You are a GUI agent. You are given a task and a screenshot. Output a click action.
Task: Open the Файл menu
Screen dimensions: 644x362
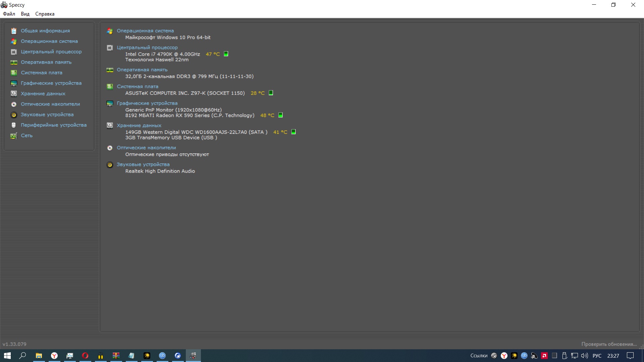9,14
